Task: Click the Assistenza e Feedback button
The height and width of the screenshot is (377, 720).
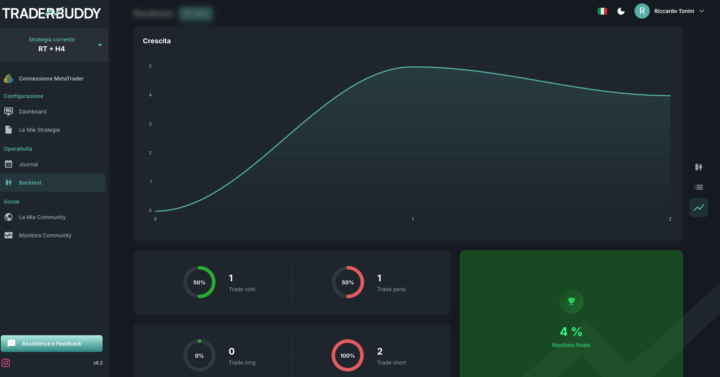Action: [51, 343]
